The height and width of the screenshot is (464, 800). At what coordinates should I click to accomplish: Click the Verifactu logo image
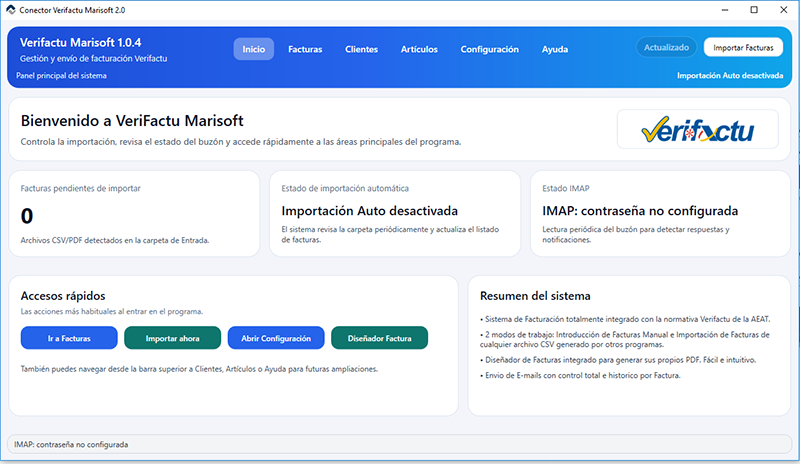(697, 129)
